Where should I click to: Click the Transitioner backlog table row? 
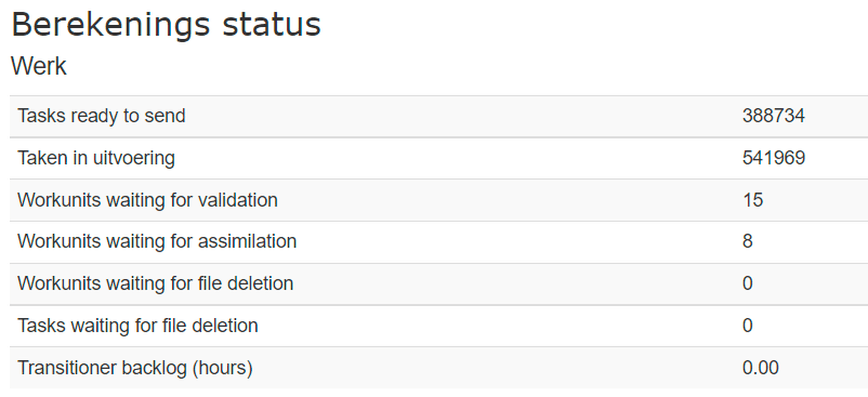pos(439,368)
